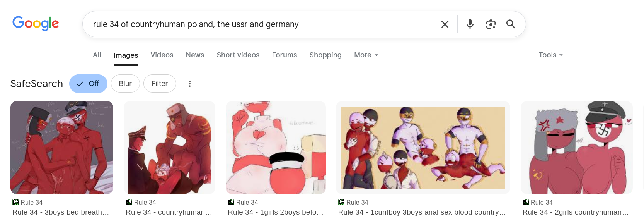This screenshot has width=644, height=220.
Task: Open the News tab
Action: (195, 55)
